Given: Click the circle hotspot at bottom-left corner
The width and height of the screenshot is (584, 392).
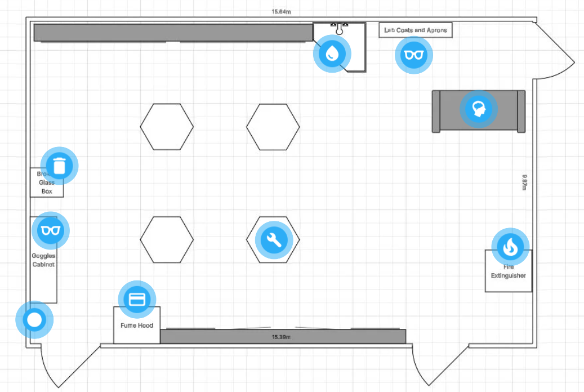Looking at the screenshot, I should pyautogui.click(x=34, y=320).
